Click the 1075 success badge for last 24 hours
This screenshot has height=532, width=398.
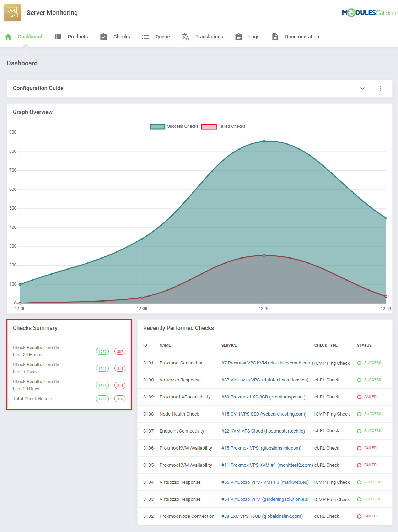point(102,352)
